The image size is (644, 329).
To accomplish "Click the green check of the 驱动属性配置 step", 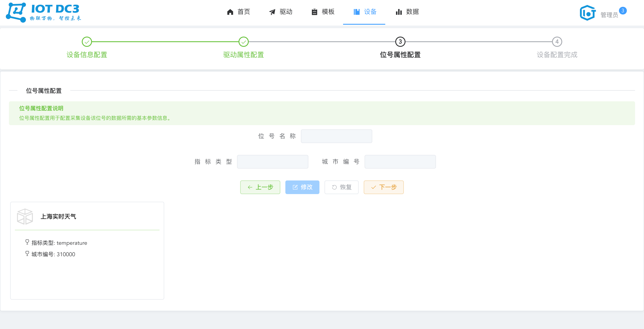I will (x=243, y=42).
